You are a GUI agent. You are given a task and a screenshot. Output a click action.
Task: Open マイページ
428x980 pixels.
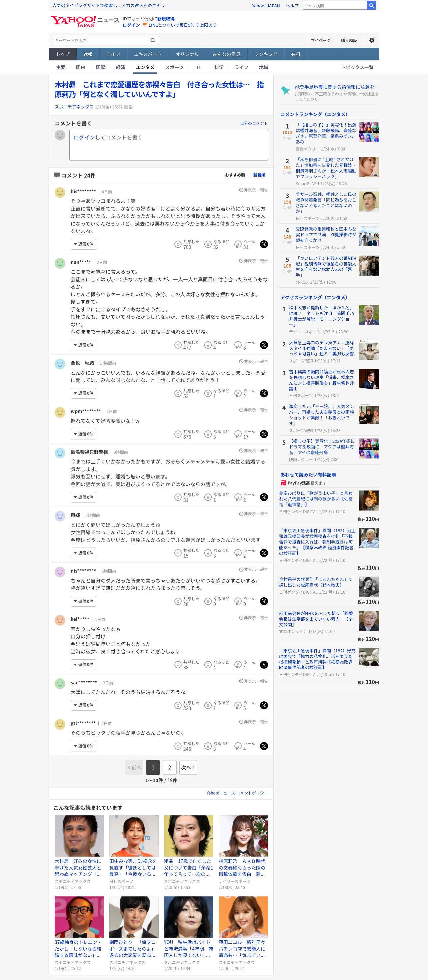click(x=320, y=40)
